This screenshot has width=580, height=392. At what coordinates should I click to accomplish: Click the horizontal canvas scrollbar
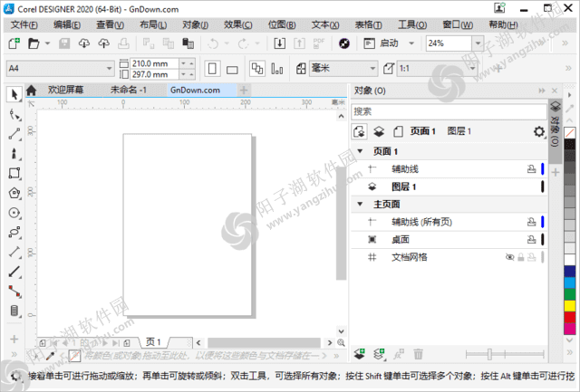(264, 343)
